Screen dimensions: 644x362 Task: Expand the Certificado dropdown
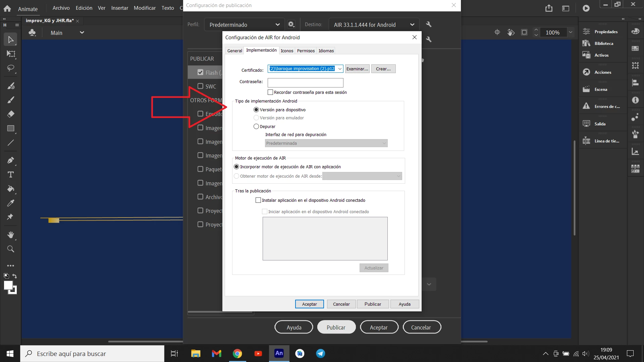point(340,69)
